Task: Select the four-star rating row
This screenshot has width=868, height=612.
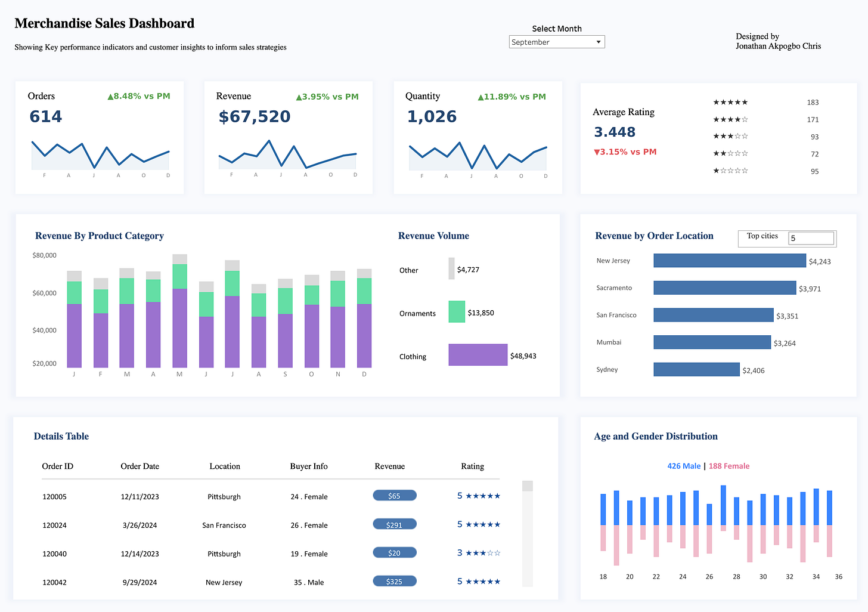Action: tap(766, 120)
